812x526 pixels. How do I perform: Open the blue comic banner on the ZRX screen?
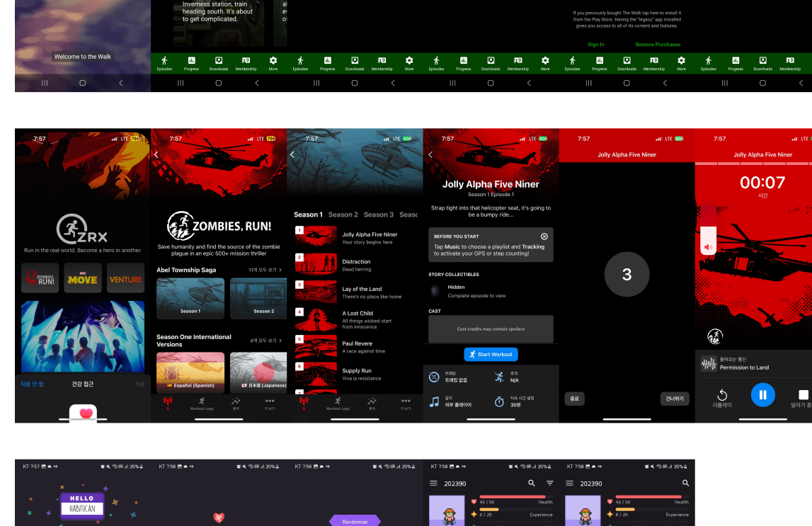click(83, 336)
